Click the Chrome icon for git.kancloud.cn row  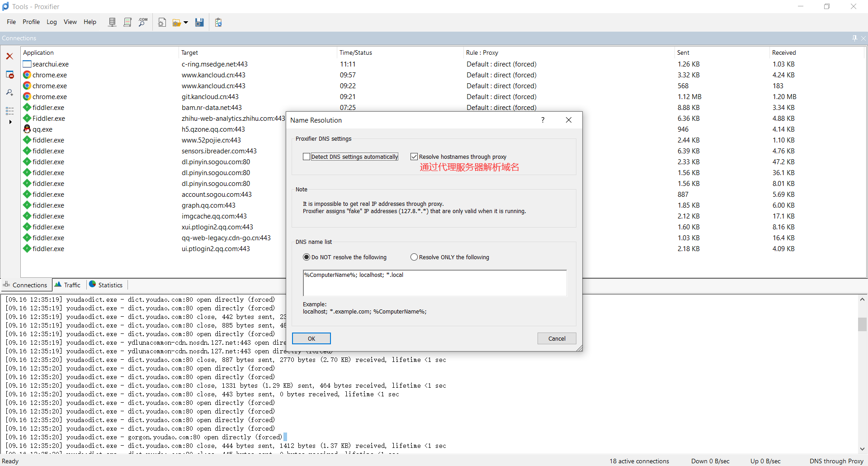tap(27, 97)
